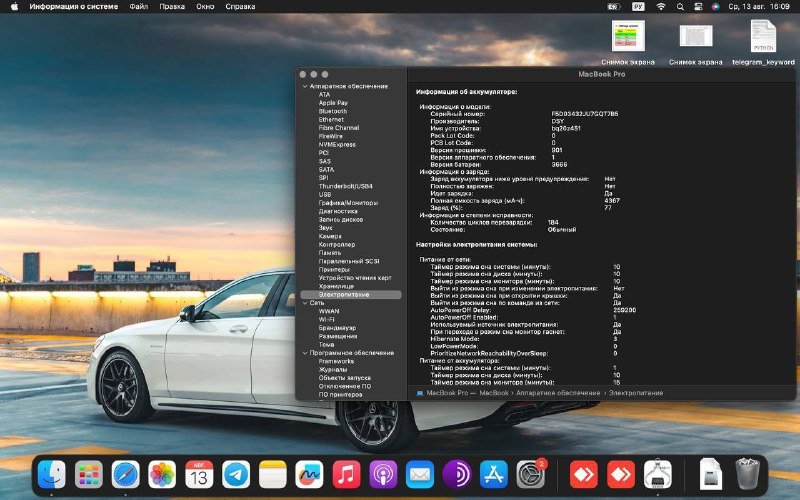Select Thunderbolt/USB4 in the sidebar
800x500 pixels.
tap(345, 186)
